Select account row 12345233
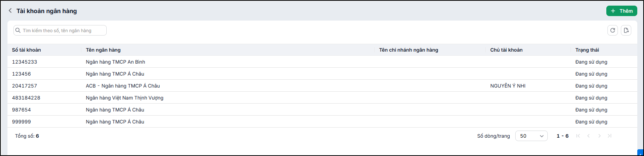This screenshot has width=644, height=156. coord(322,62)
